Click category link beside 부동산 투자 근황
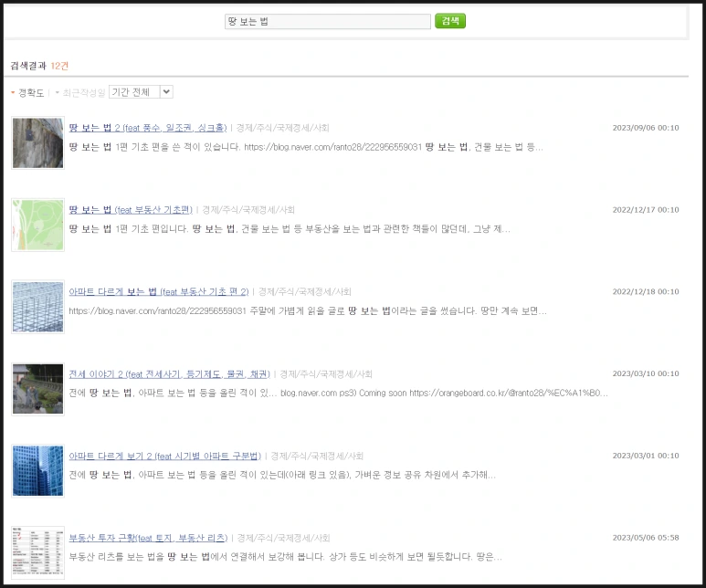The image size is (706, 588). 283,538
